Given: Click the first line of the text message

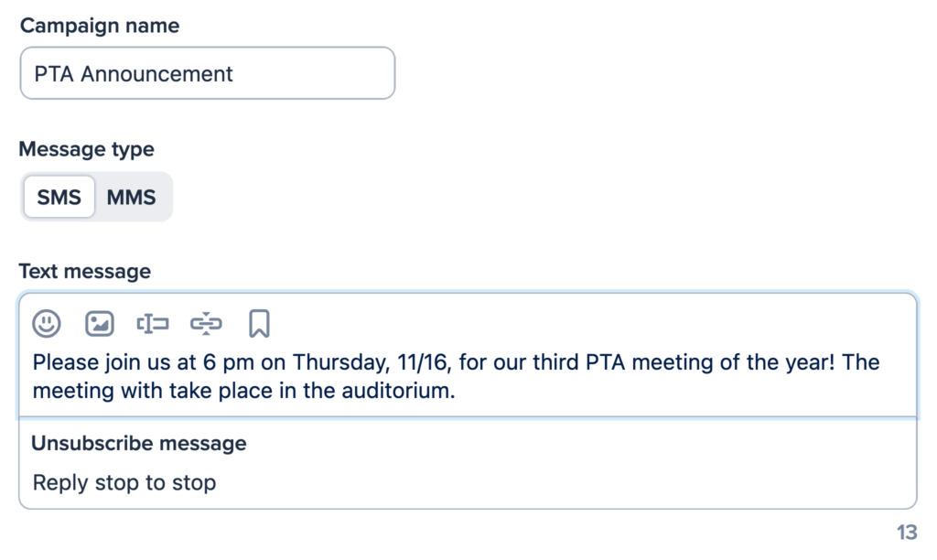Looking at the screenshot, I should [x=456, y=362].
